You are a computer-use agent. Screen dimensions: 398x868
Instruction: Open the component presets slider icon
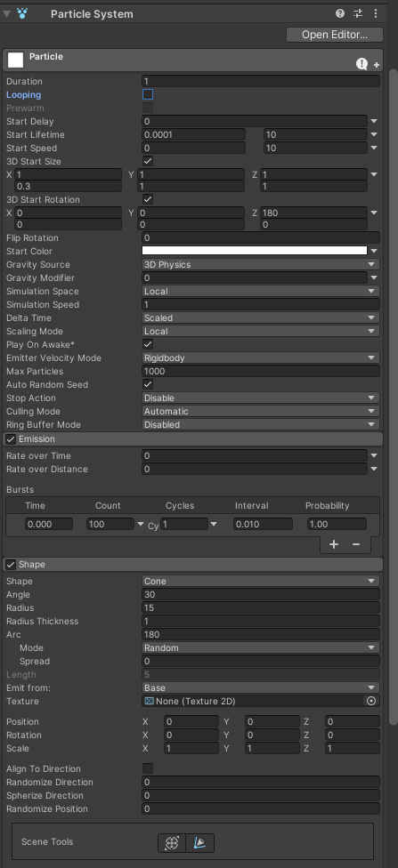click(358, 14)
